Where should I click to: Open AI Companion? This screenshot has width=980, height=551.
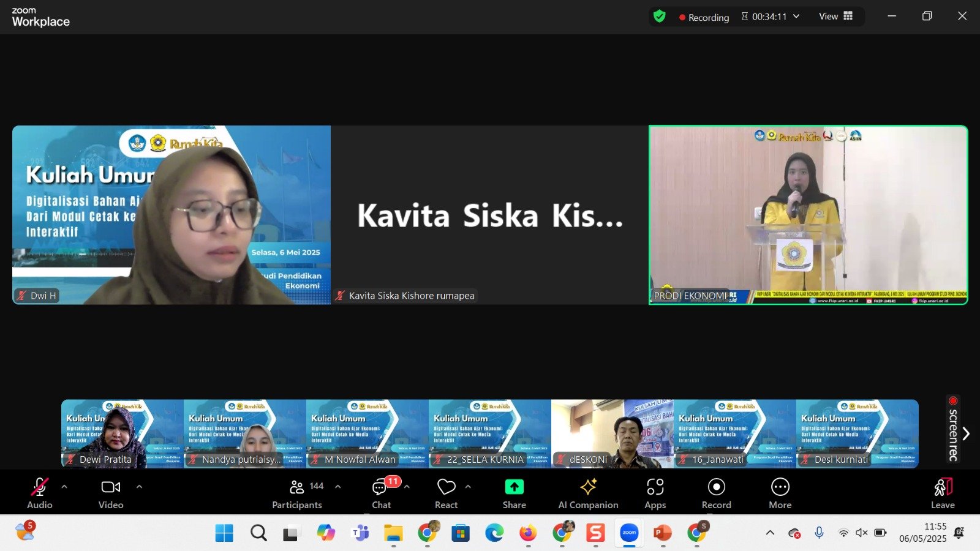pyautogui.click(x=588, y=493)
